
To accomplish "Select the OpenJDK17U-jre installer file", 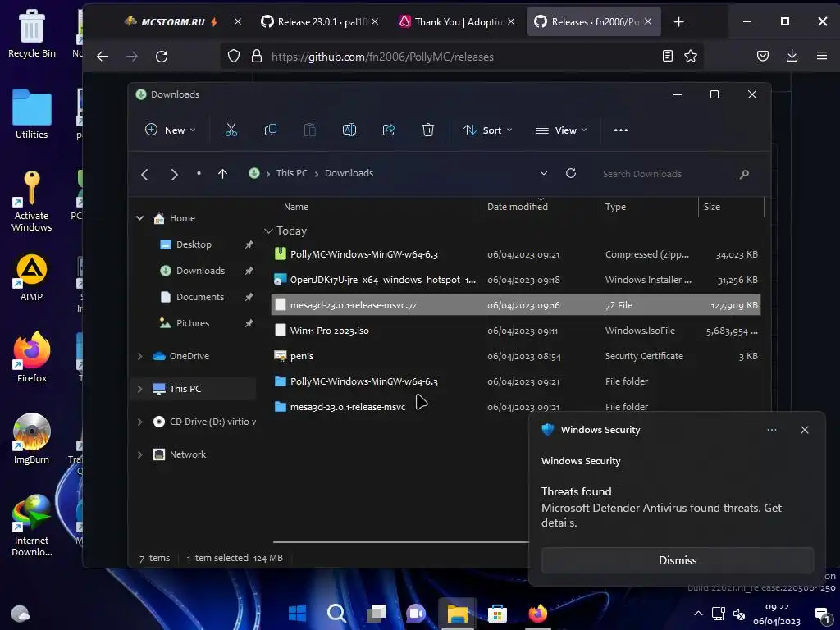I will tap(516, 280).
